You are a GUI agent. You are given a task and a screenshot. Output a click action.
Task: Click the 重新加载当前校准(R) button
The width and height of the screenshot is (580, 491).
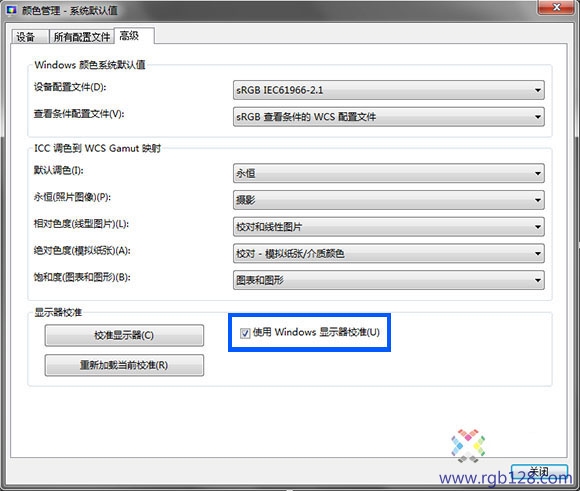124,365
